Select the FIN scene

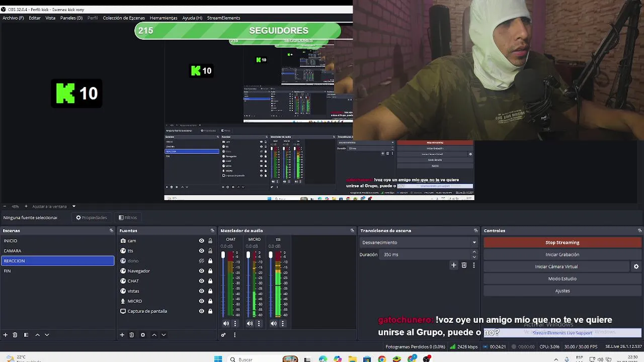(x=58, y=271)
